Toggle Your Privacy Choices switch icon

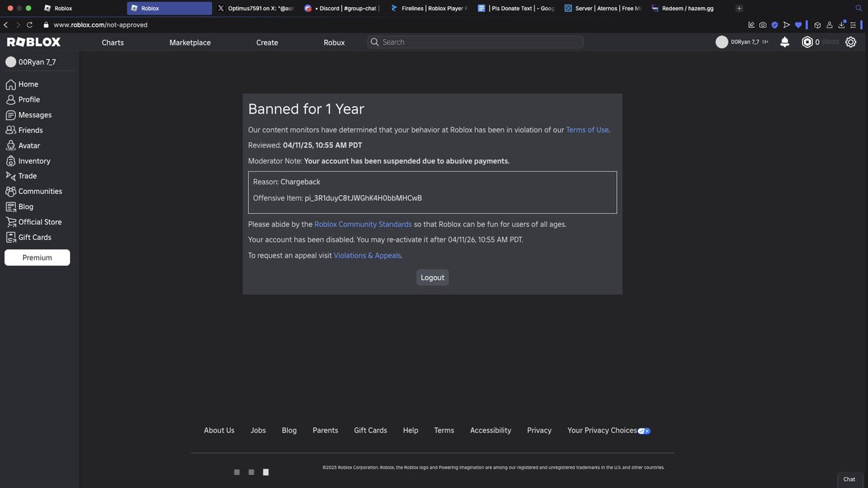click(x=644, y=431)
